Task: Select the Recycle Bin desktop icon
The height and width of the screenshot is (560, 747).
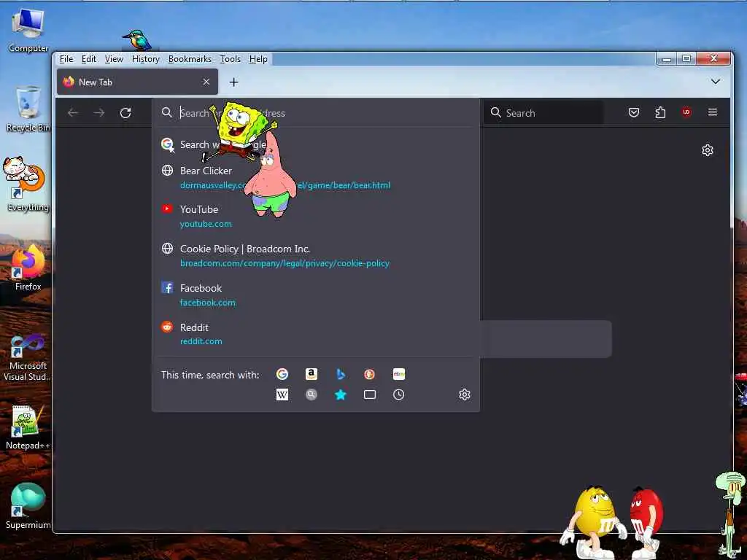Action: (28, 109)
